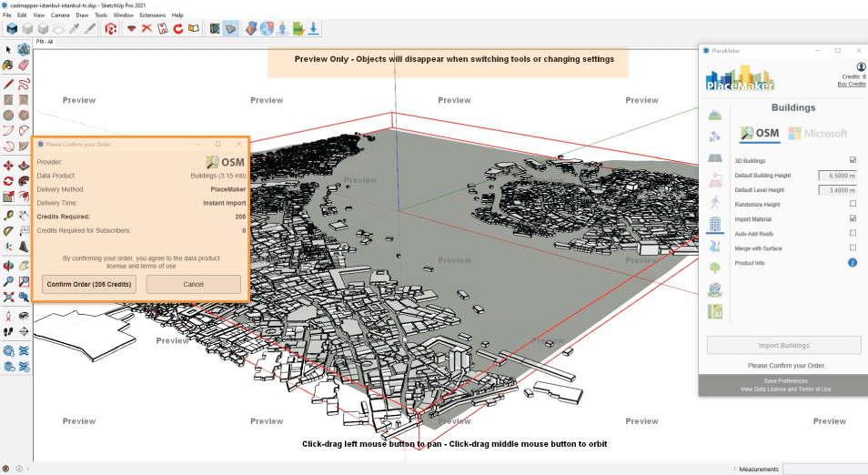Select the arrow Select tool

point(8,50)
